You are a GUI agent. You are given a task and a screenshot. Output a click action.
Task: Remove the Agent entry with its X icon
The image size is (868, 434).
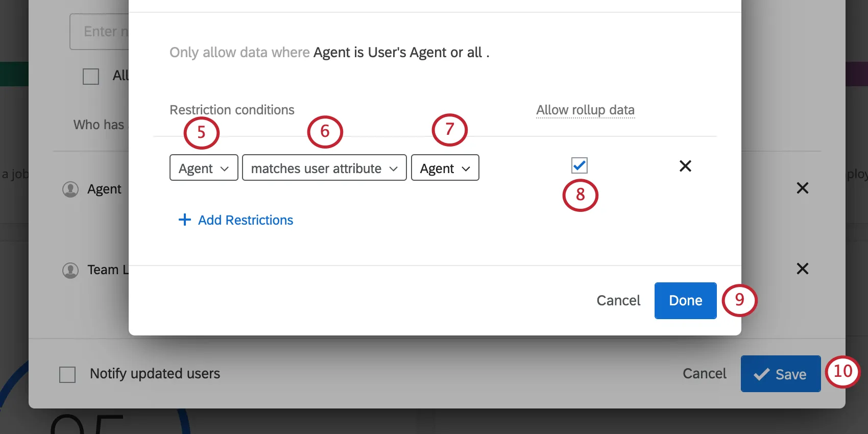pyautogui.click(x=803, y=188)
